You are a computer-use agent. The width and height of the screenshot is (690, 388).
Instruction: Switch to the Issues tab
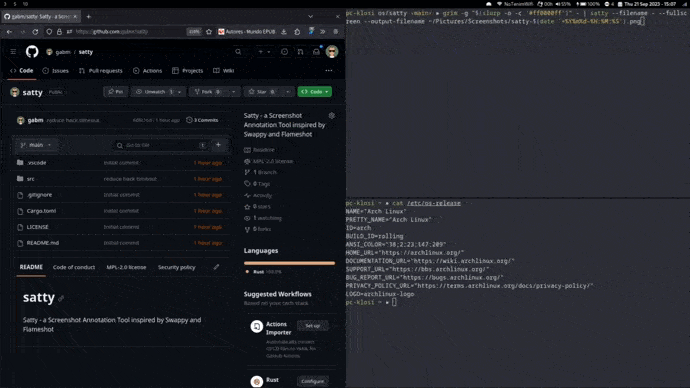56,71
